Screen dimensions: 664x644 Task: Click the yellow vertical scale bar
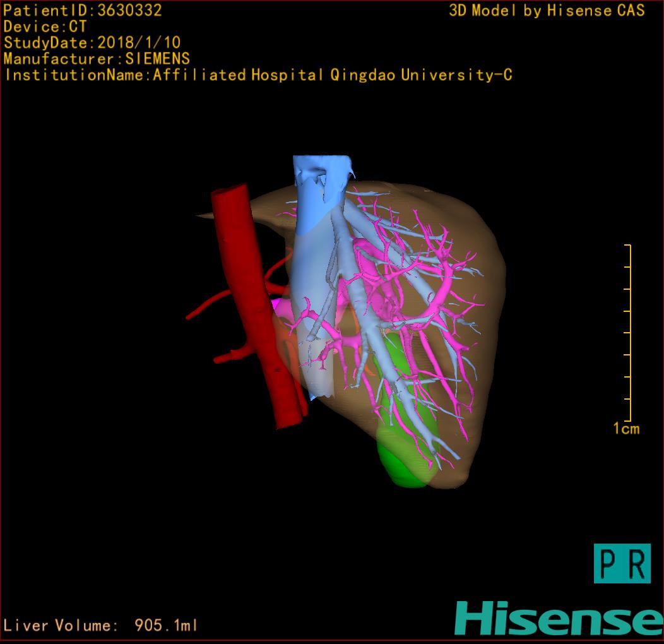[629, 333]
